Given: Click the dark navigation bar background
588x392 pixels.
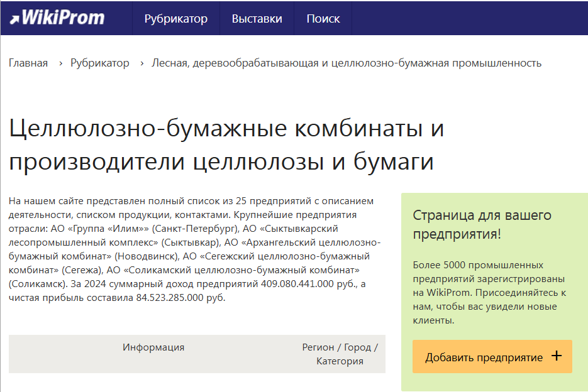Looking at the screenshot, I should click(x=440, y=17).
